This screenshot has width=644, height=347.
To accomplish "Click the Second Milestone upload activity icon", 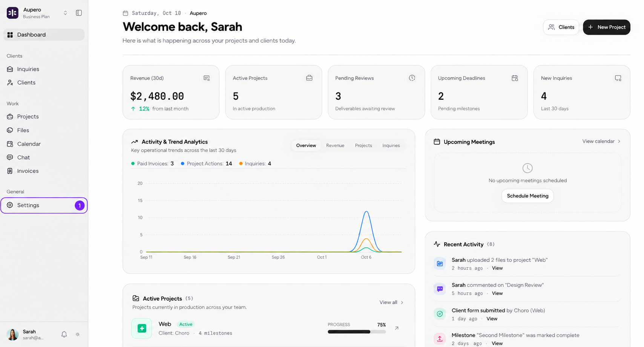I will [x=440, y=339].
